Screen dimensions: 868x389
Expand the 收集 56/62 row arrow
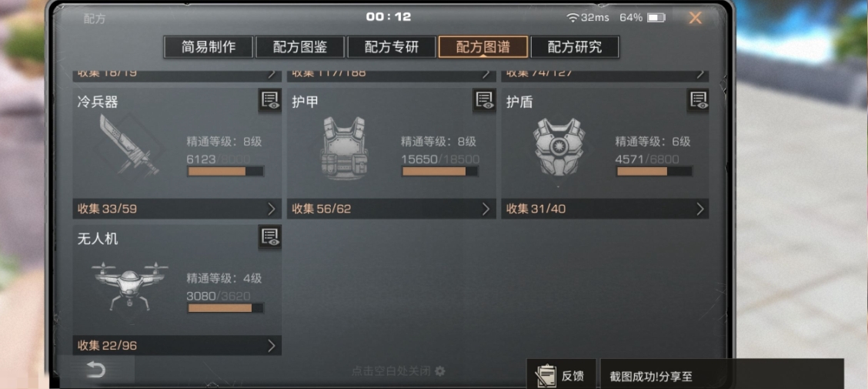point(486,209)
